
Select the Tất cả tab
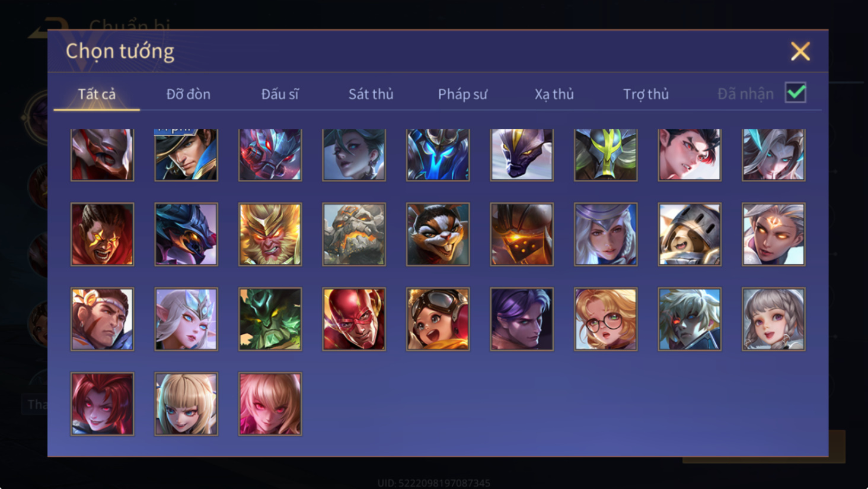click(x=97, y=94)
